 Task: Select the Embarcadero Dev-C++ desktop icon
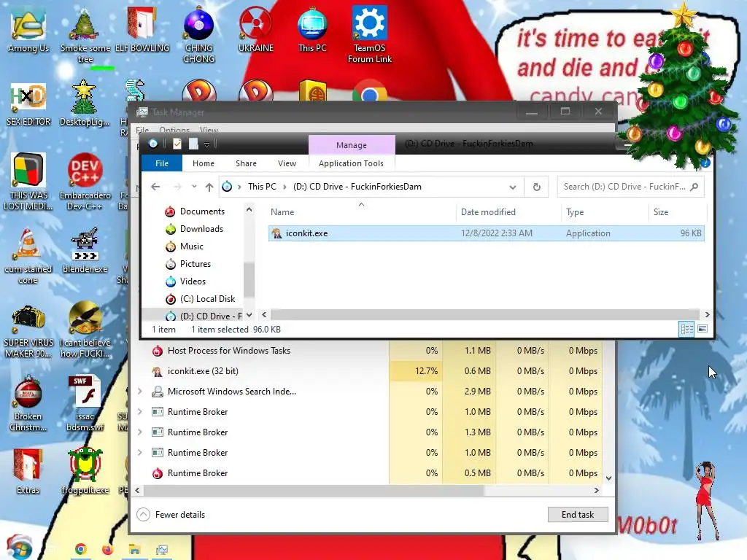tap(85, 182)
